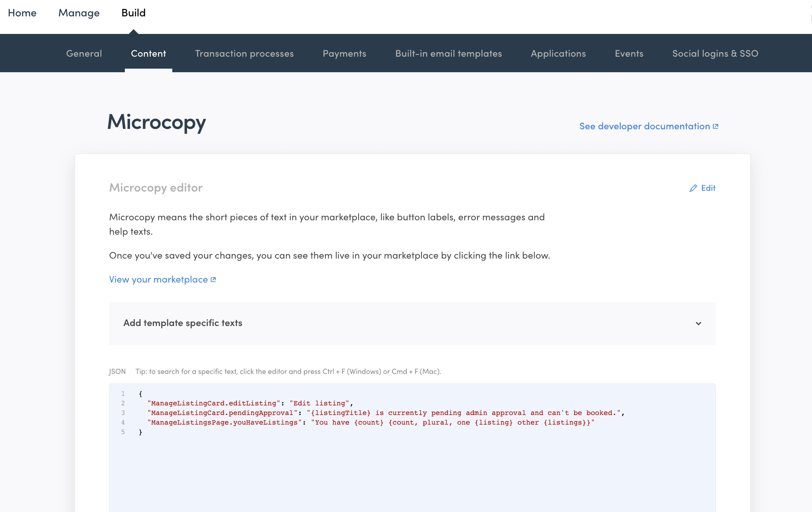Screen dimensions: 812x512
Task: Open See developer documentation link
Action: (644, 127)
